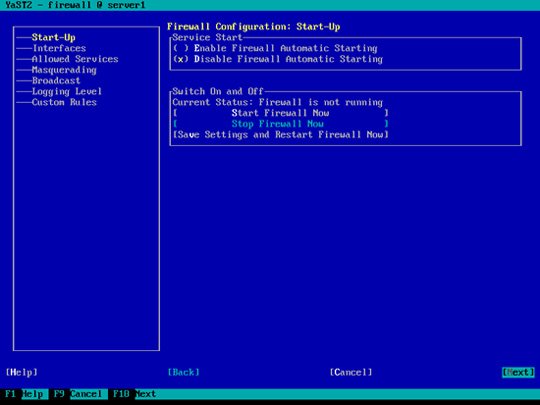Screen dimensions: 540x405
Task: Click the Cancel button in bottom row
Action: pyautogui.click(x=351, y=372)
